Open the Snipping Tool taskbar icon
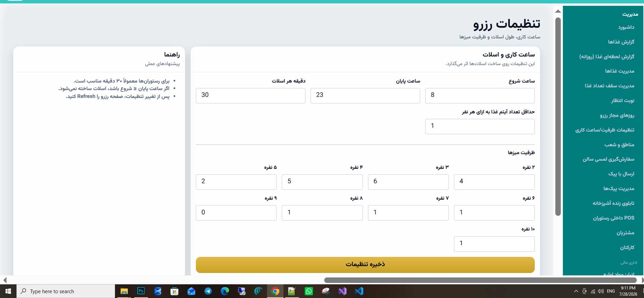Screen dimensions: 644x298 point(326,291)
